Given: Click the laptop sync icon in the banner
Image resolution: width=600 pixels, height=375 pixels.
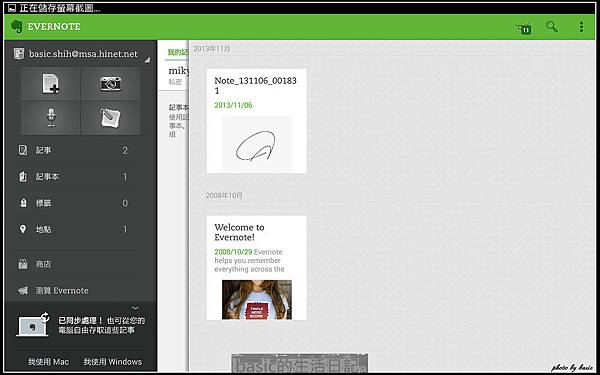Looking at the screenshot, I should coord(33,325).
